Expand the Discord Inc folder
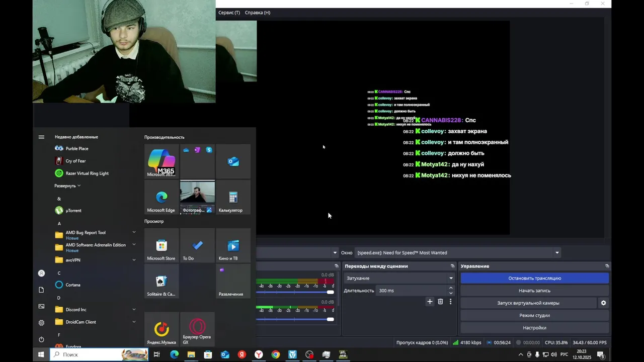 134,310
